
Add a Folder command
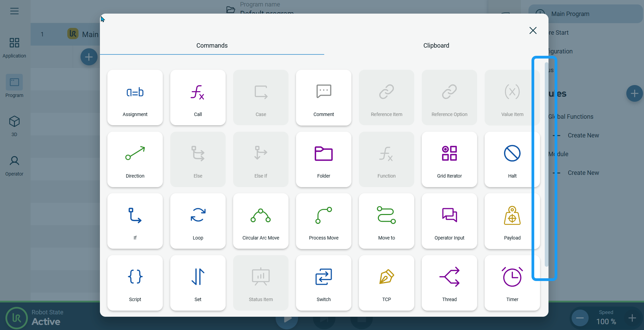[324, 159]
